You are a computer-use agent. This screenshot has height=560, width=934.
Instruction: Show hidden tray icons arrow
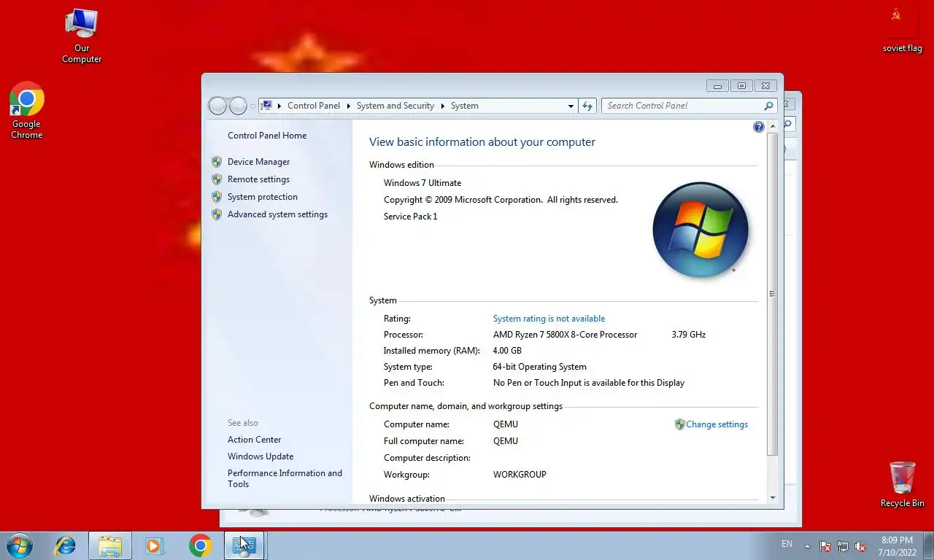807,546
